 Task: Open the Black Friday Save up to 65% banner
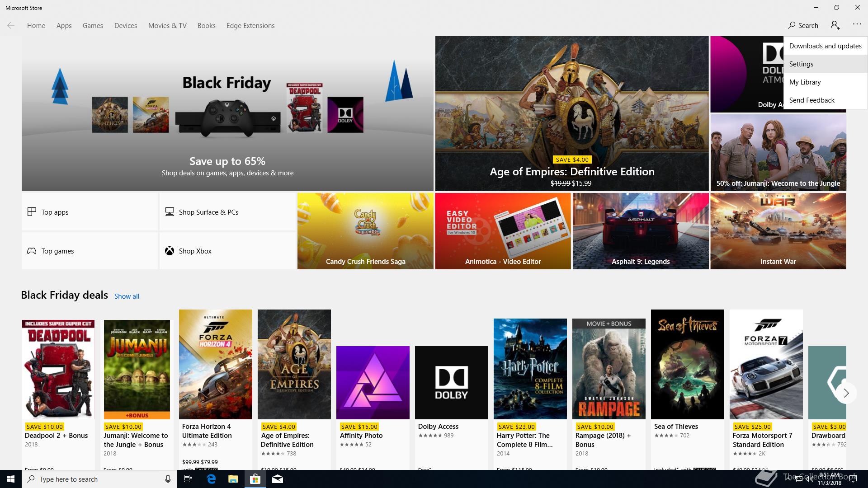pos(227,113)
